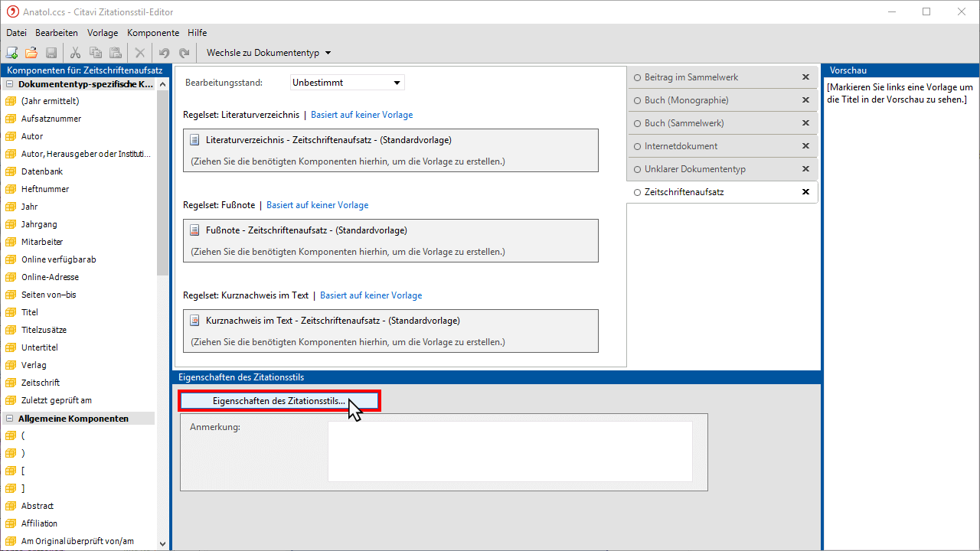Click the open file folder icon
The height and width of the screenshot is (551, 980).
click(x=31, y=53)
